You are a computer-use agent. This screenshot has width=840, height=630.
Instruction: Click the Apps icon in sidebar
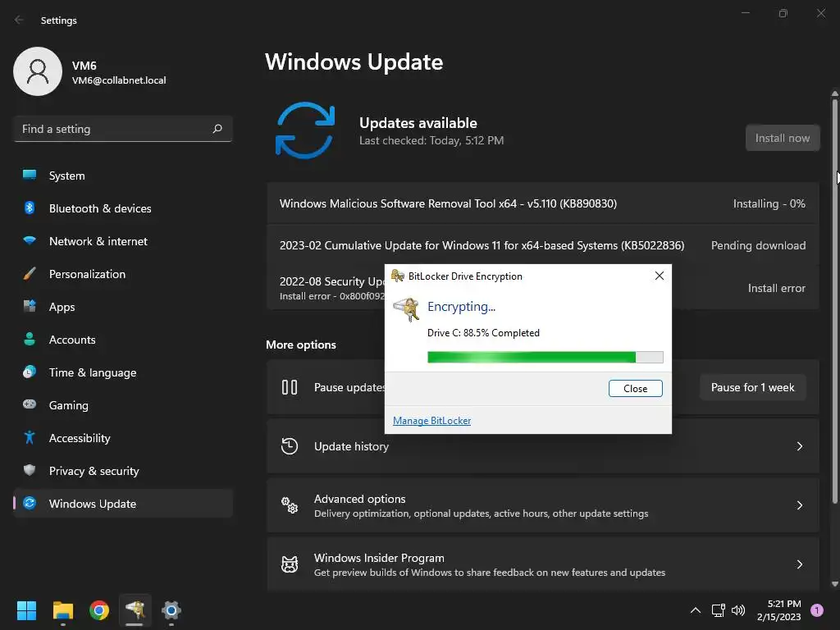[x=30, y=307]
